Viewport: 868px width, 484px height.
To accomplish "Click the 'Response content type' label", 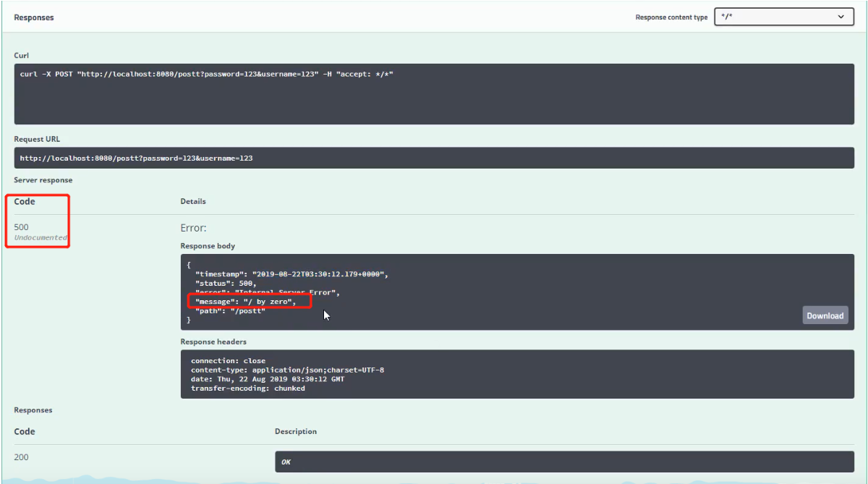I will [x=671, y=17].
